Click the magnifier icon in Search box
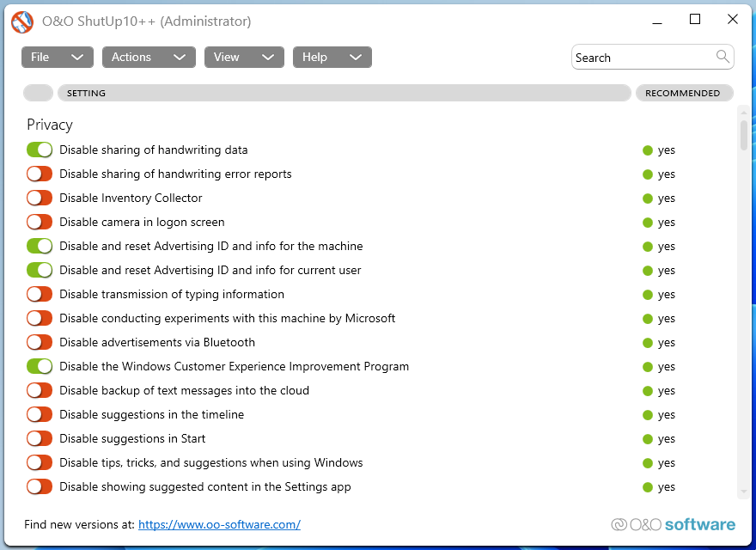Viewport: 756px width, 550px height. [x=722, y=57]
